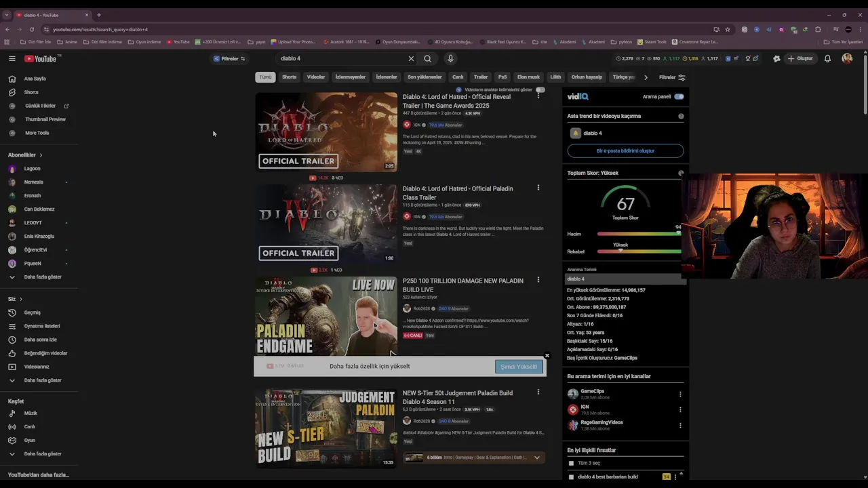Open Oynatma listeleri in sidebar
The width and height of the screenshot is (868, 488).
(41, 326)
